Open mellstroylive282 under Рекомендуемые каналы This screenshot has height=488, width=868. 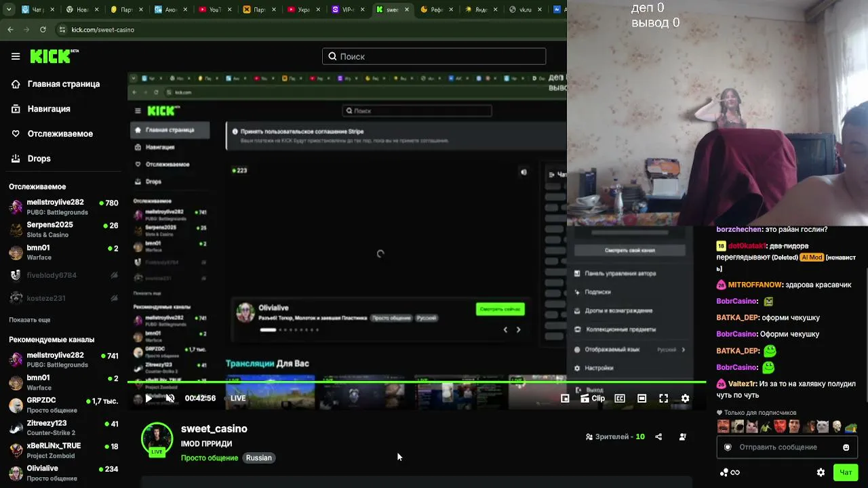coord(64,360)
